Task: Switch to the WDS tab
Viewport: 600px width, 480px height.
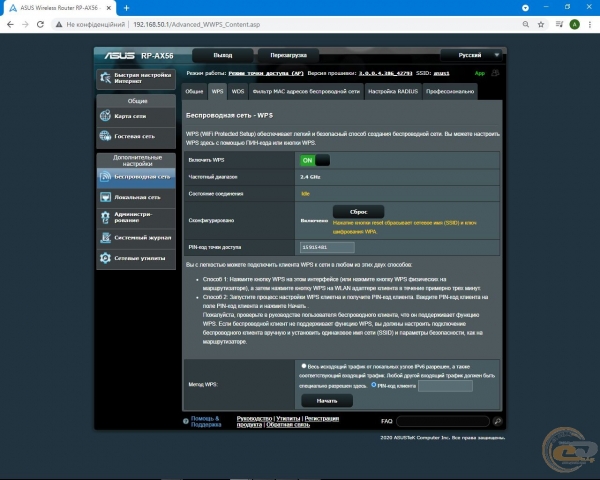Action: click(238, 91)
